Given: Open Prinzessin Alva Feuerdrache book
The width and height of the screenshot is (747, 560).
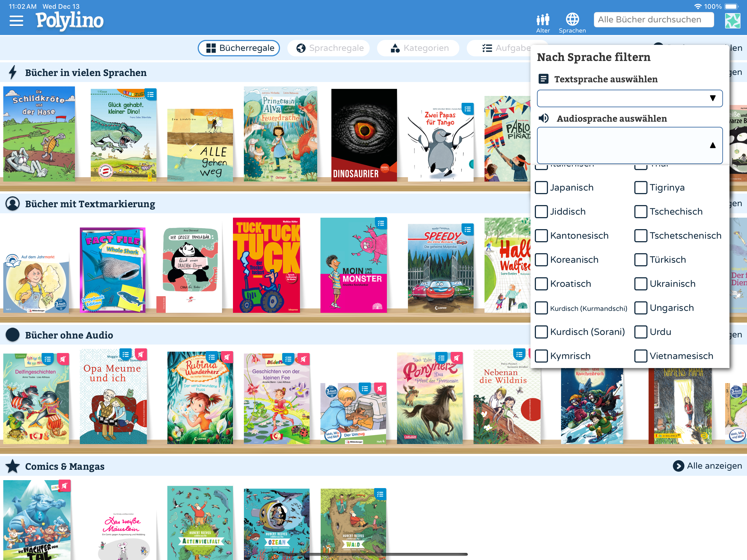Looking at the screenshot, I should 280,134.
